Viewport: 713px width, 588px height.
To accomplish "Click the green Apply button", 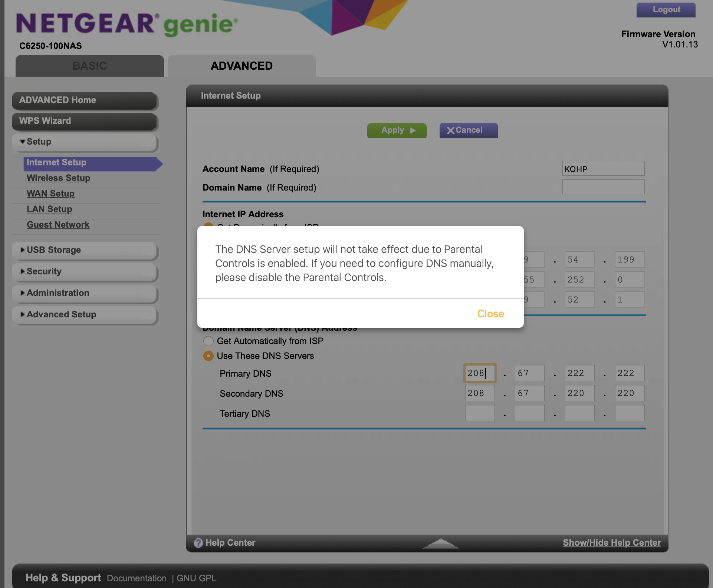I will (x=397, y=131).
